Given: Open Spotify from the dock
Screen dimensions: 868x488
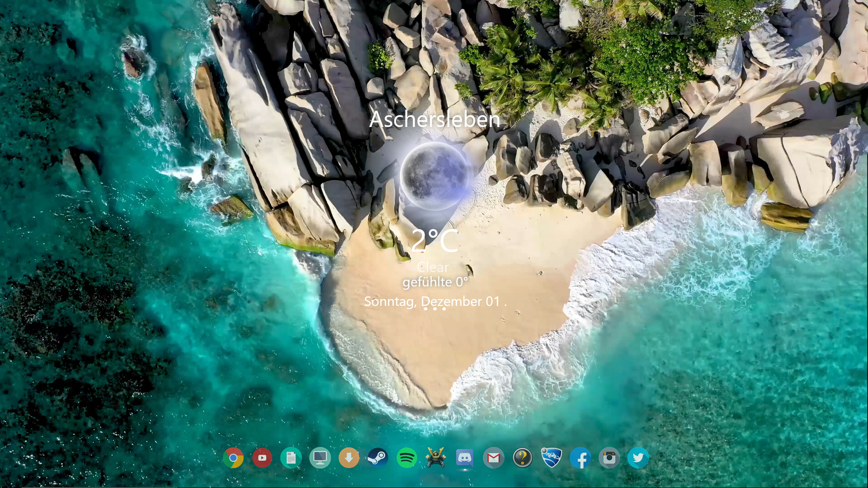Looking at the screenshot, I should [x=407, y=458].
